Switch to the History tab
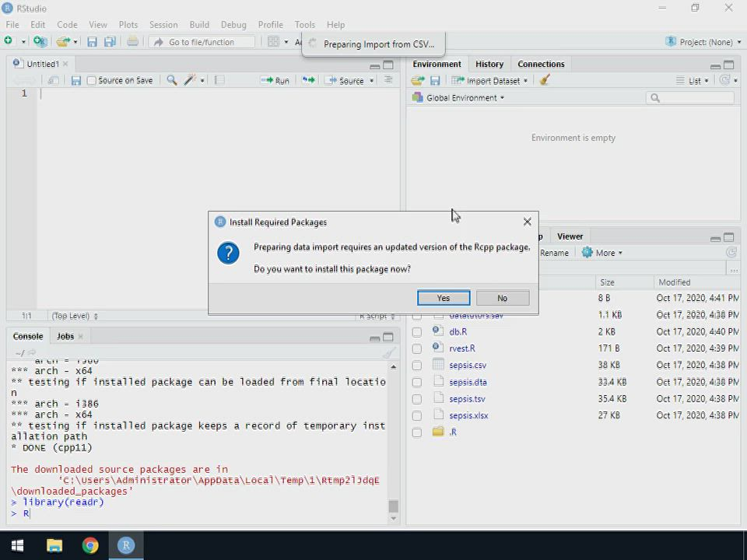This screenshot has height=560, width=747. (489, 64)
